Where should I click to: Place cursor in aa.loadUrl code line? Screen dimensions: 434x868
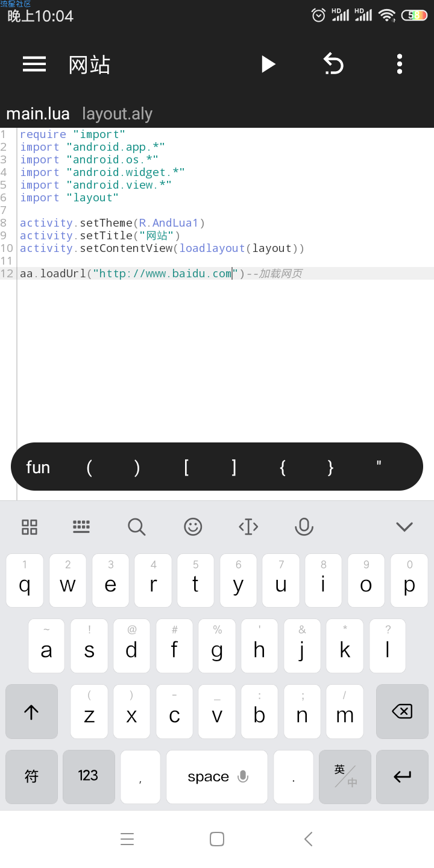click(161, 274)
